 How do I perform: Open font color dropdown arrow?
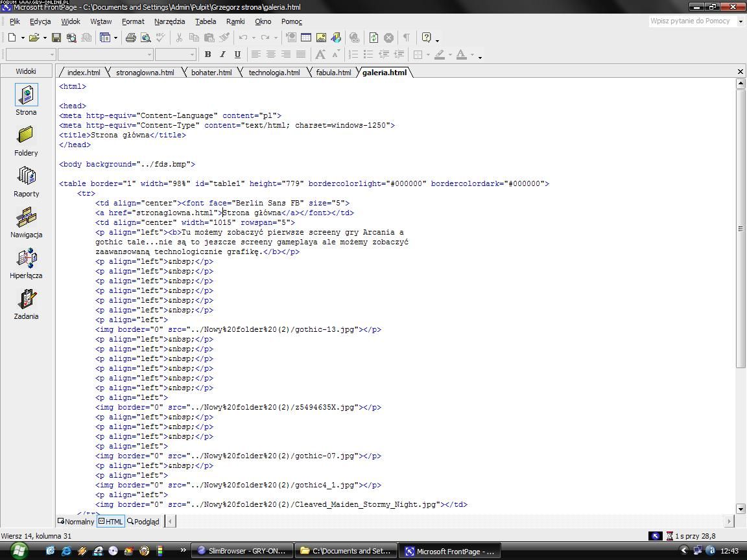472,55
